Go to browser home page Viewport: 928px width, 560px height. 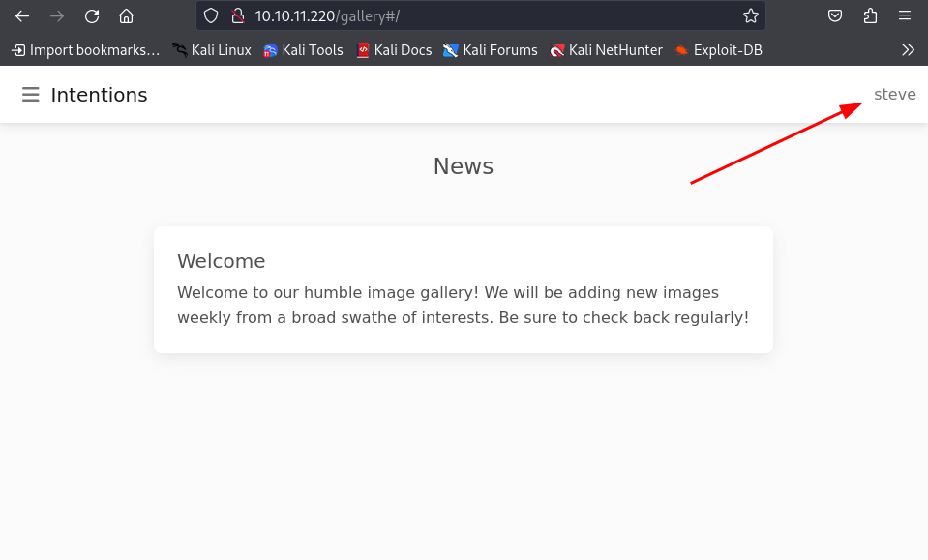pos(126,15)
